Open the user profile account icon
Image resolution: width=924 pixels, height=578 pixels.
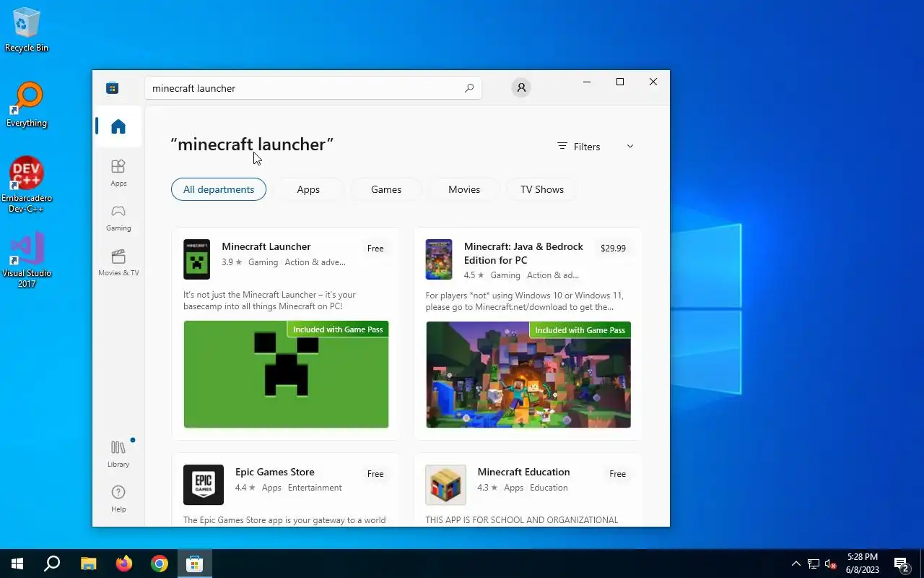click(520, 87)
